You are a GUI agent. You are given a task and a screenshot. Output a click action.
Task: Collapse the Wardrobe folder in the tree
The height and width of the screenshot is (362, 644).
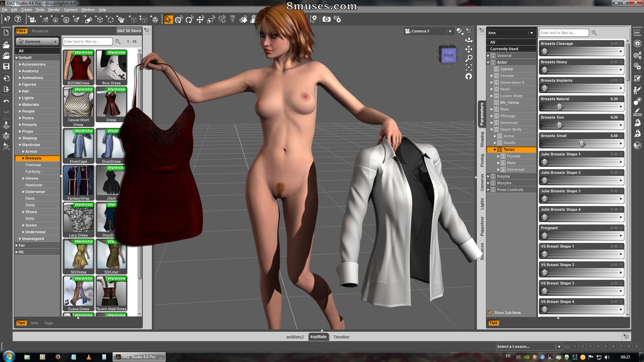(x=20, y=145)
